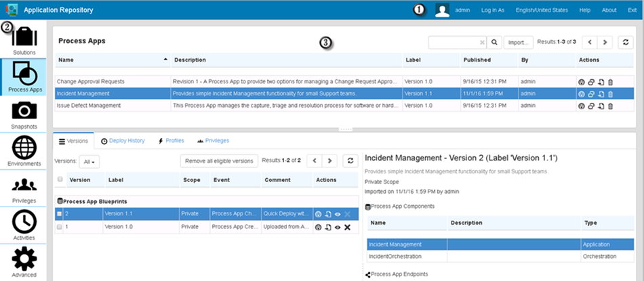
Task: Open the Activities clock icon
Action: point(24,225)
